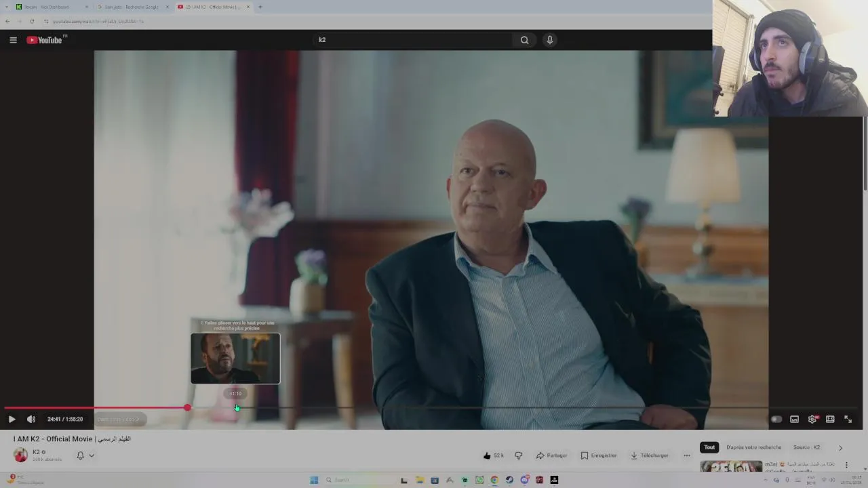Click the Partager share button
The image size is (868, 488).
(x=551, y=455)
